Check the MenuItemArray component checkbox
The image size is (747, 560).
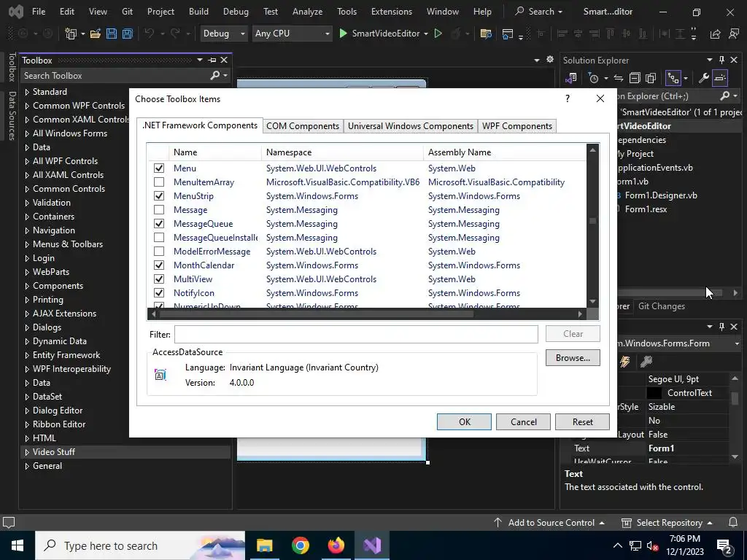point(159,182)
